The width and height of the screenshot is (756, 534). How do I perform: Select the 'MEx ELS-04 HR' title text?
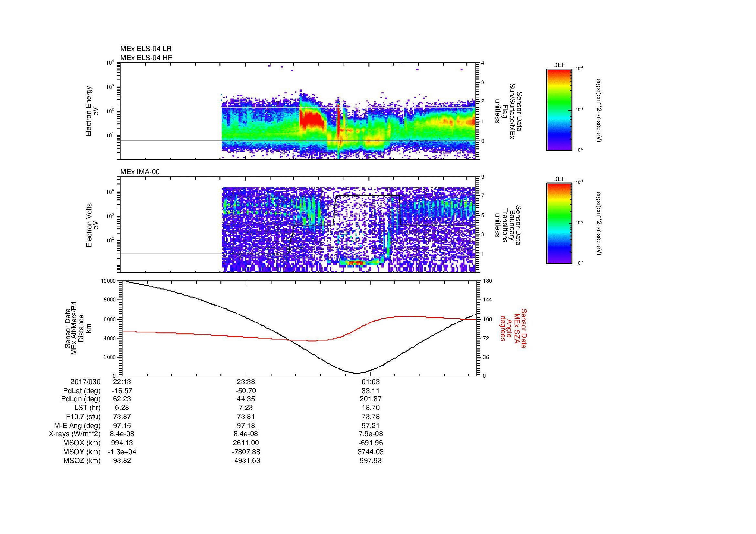pyautogui.click(x=146, y=58)
